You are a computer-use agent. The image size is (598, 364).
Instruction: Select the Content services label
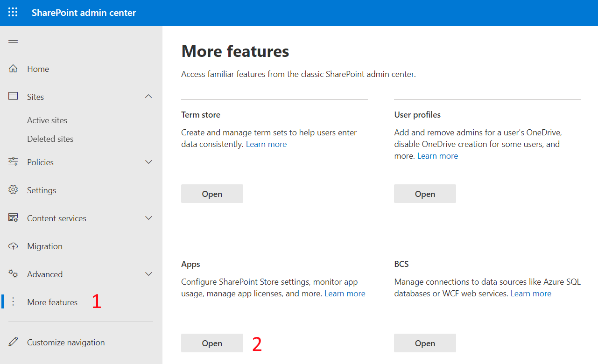56,218
